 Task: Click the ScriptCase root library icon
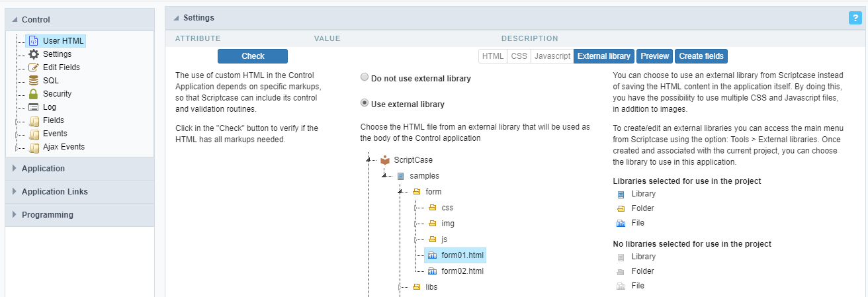pyautogui.click(x=385, y=160)
